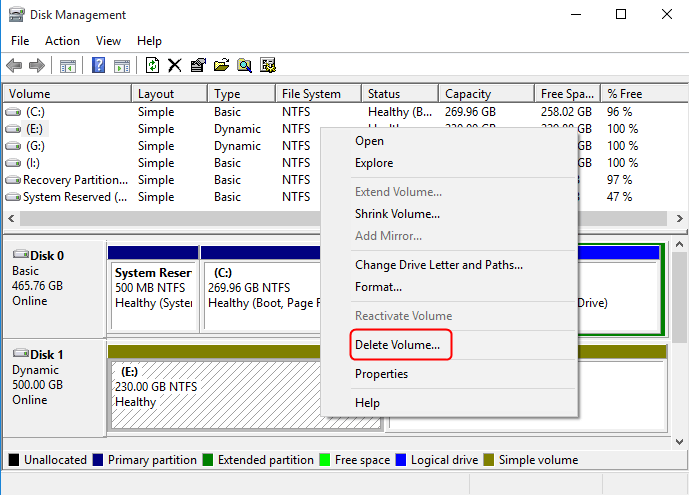The height and width of the screenshot is (495, 689).
Task: Select Format... from the context menu
Action: coord(378,287)
